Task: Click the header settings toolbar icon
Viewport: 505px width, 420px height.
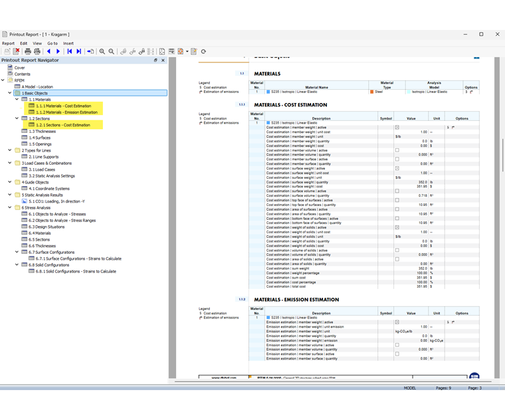Action: tap(171, 52)
